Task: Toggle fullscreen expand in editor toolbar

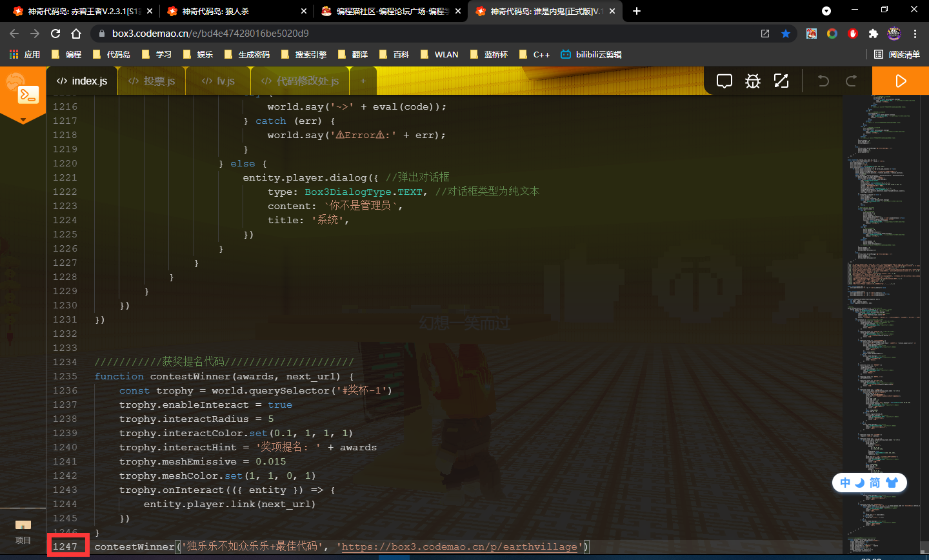Action: point(781,81)
